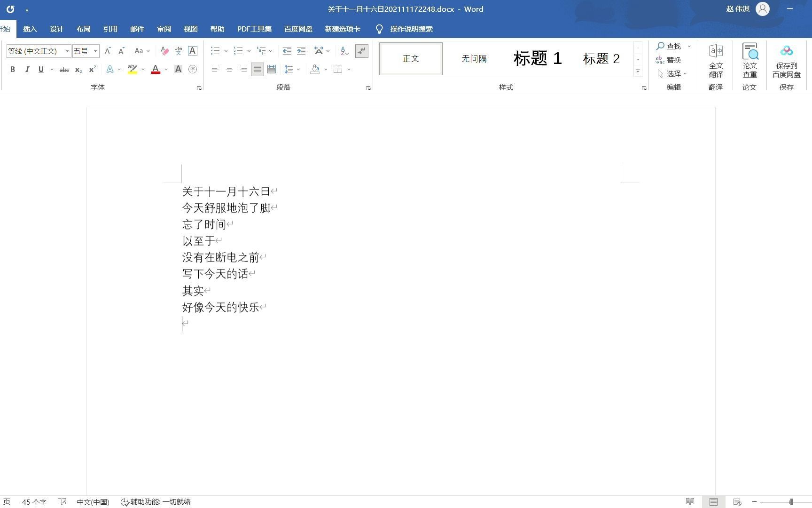Center align text
This screenshot has height=508, width=812.
coord(229,69)
